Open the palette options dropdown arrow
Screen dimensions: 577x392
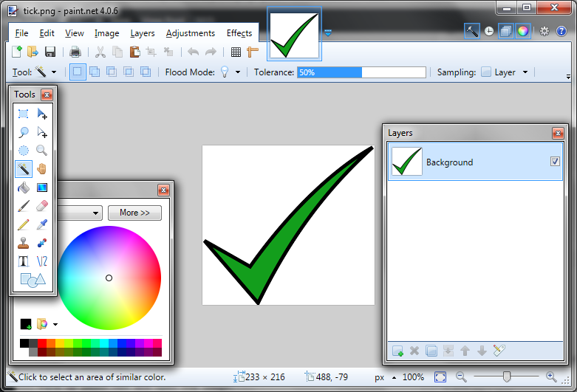tap(55, 324)
